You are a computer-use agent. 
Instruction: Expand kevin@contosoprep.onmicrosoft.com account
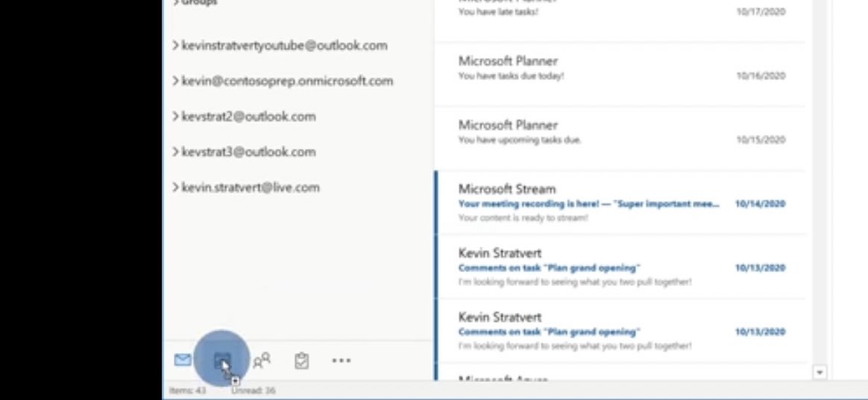(x=175, y=80)
